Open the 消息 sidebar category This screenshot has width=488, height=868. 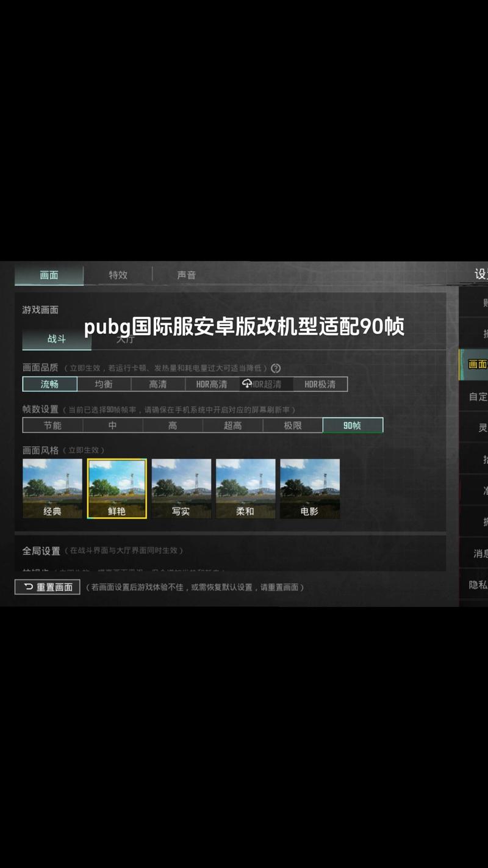474,554
